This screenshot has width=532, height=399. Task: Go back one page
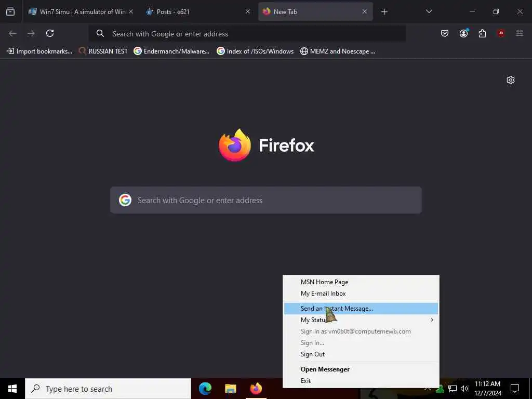pyautogui.click(x=12, y=33)
